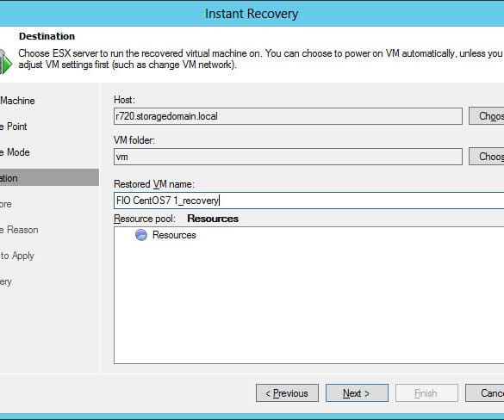504x420 pixels.
Task: Click the VM folder field containing vm
Action: tap(288, 157)
